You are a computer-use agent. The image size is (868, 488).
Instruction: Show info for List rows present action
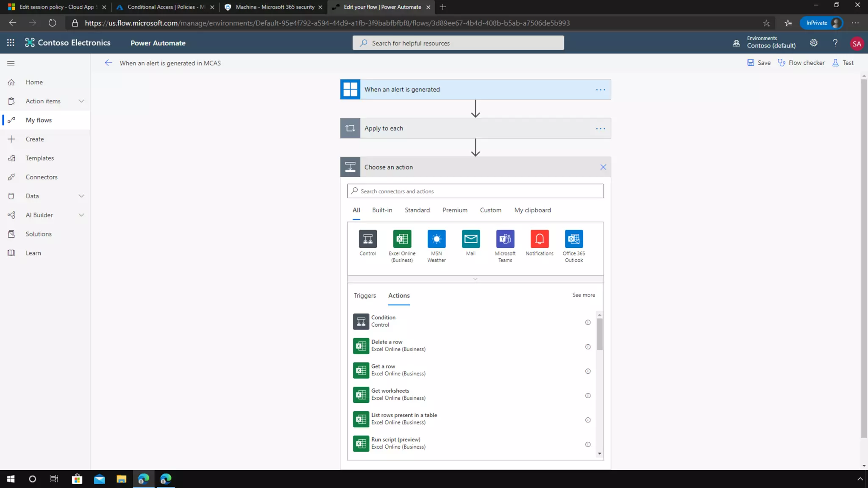click(588, 420)
